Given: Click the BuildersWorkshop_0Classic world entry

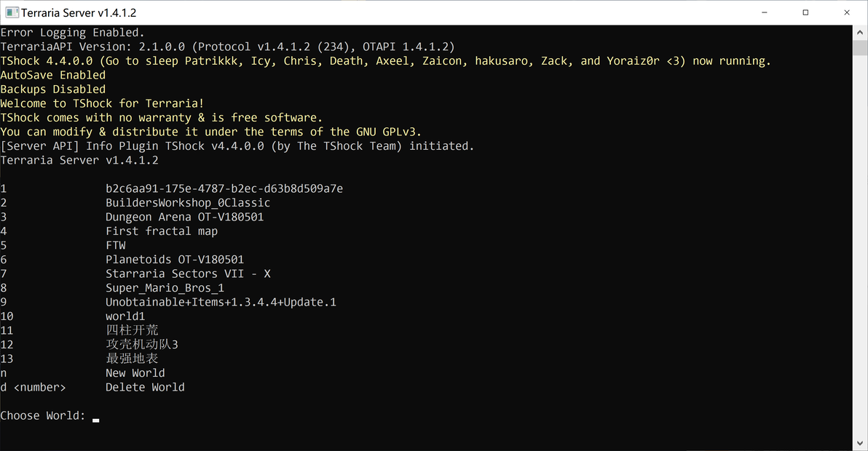Looking at the screenshot, I should point(188,203).
